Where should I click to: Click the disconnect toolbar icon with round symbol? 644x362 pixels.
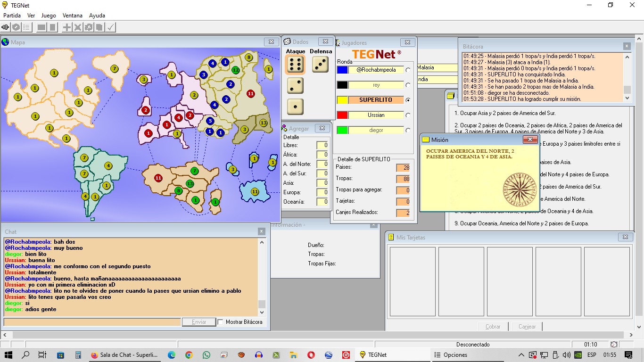pos(16,27)
